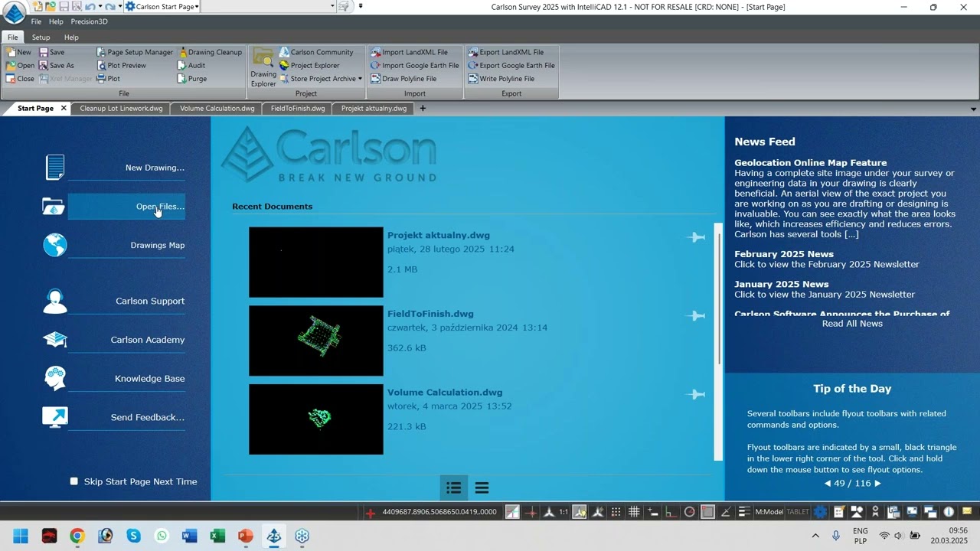The height and width of the screenshot is (551, 980).
Task: Pin FieldToFinish.dwg in recent documents
Action: (x=695, y=316)
